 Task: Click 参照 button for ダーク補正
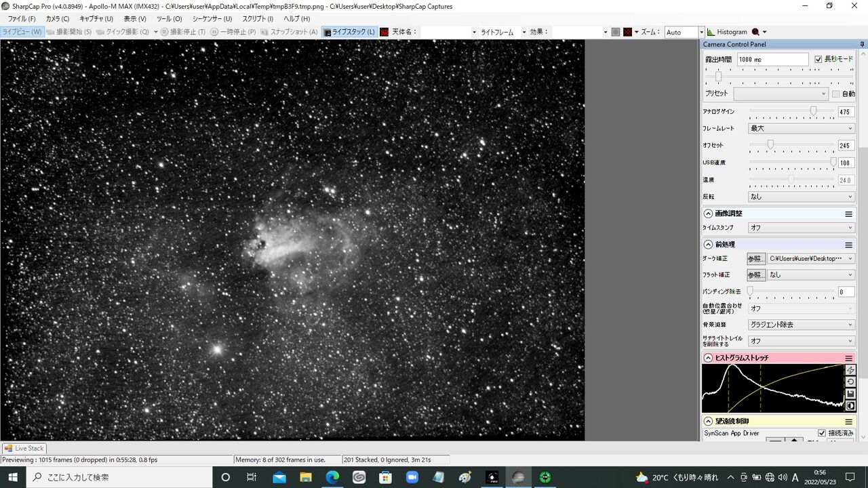point(755,259)
